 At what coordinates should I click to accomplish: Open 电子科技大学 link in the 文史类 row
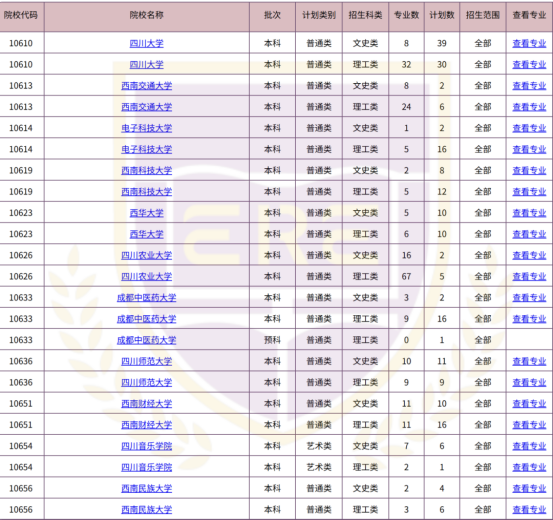(x=146, y=128)
